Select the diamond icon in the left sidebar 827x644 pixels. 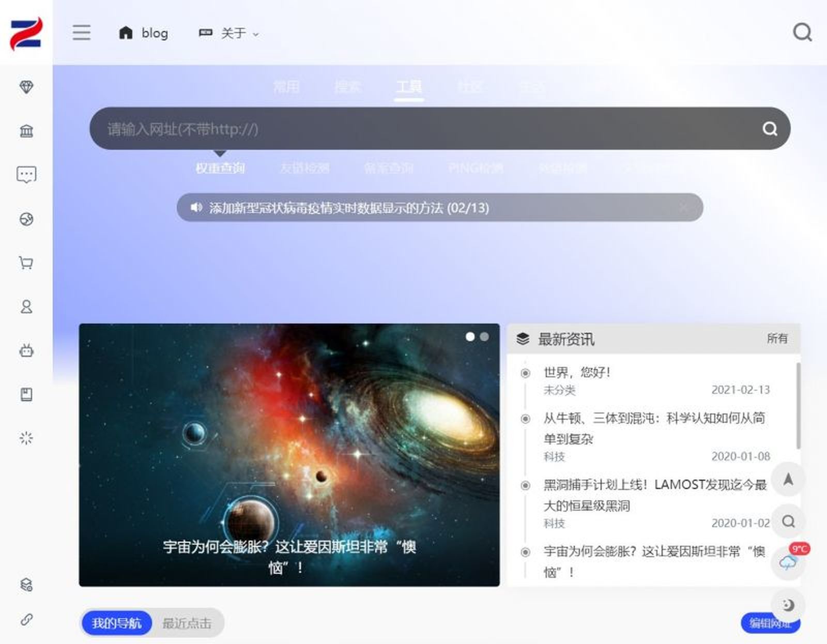click(26, 87)
